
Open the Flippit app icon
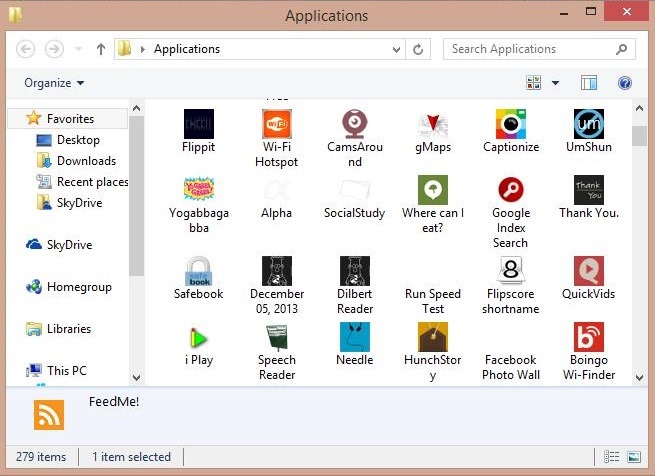click(198, 124)
